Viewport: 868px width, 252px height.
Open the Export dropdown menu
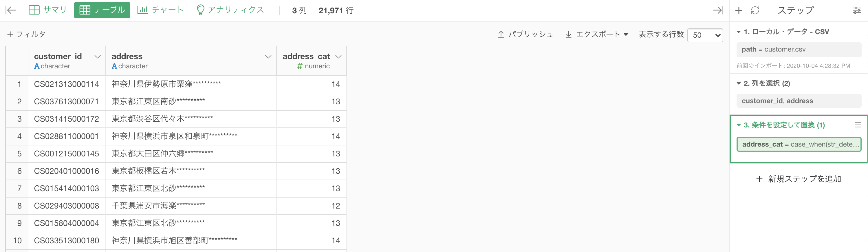pyautogui.click(x=597, y=34)
